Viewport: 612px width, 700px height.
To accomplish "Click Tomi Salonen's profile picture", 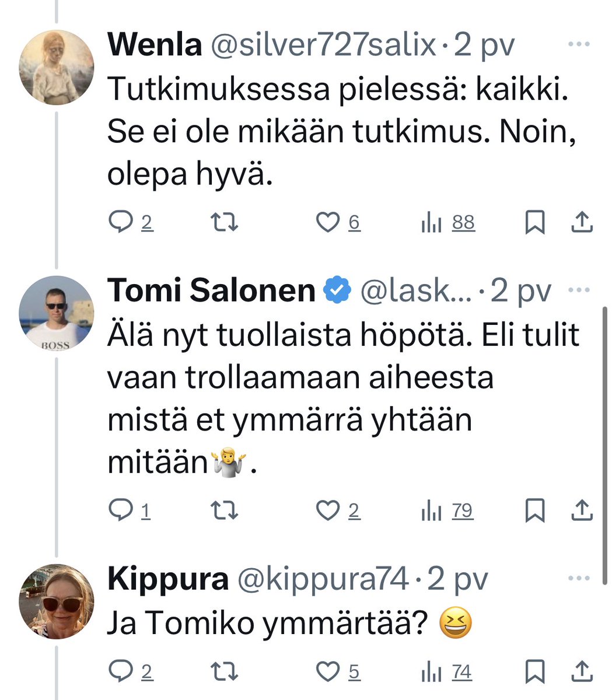I will 57,313.
